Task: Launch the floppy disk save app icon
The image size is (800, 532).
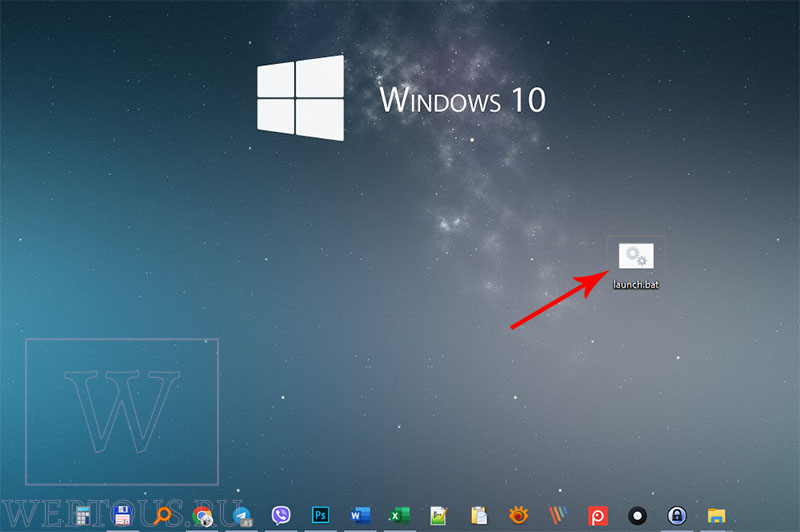Action: (x=122, y=516)
